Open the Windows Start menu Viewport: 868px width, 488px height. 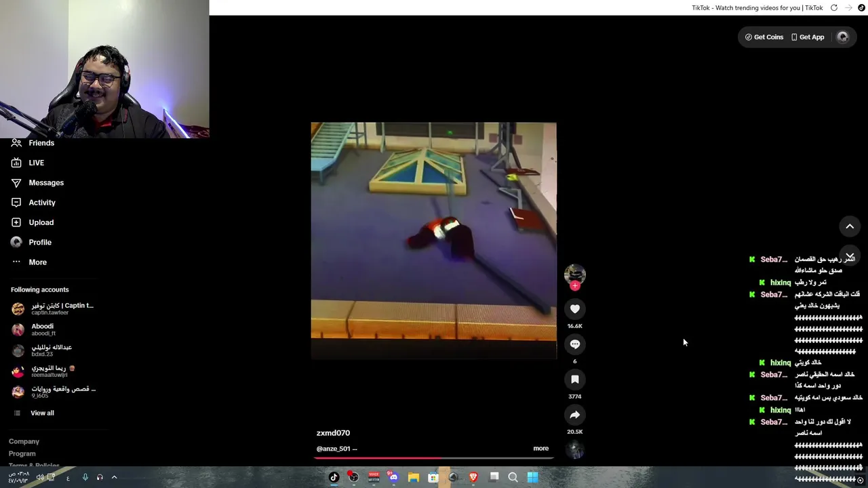tap(533, 477)
